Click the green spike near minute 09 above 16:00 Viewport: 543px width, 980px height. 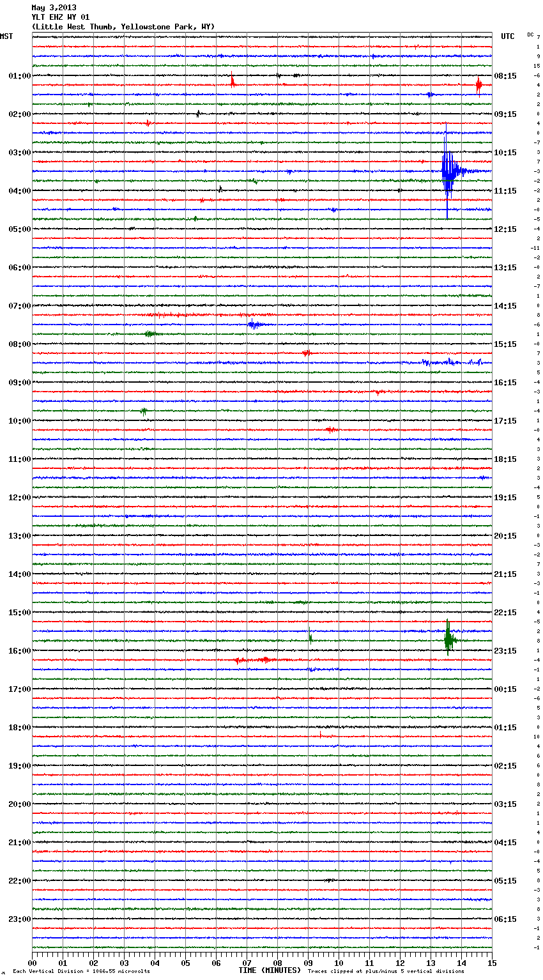tap(310, 636)
